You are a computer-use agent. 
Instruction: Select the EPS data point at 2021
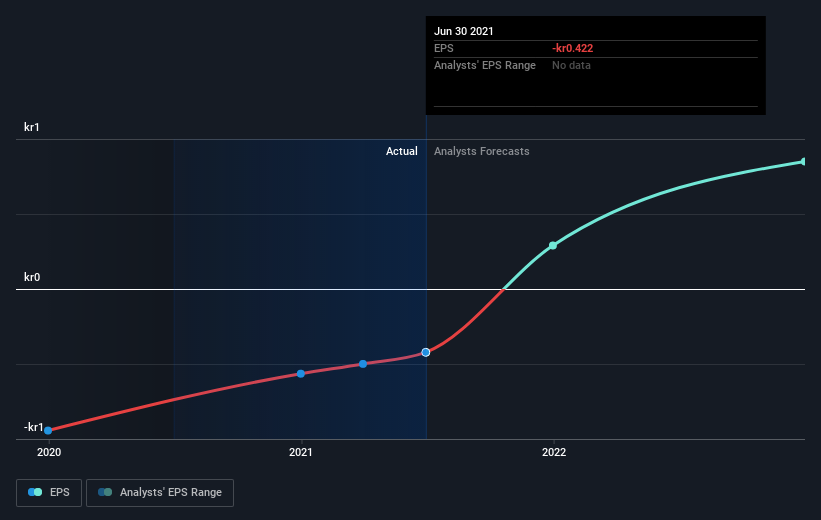coord(301,374)
